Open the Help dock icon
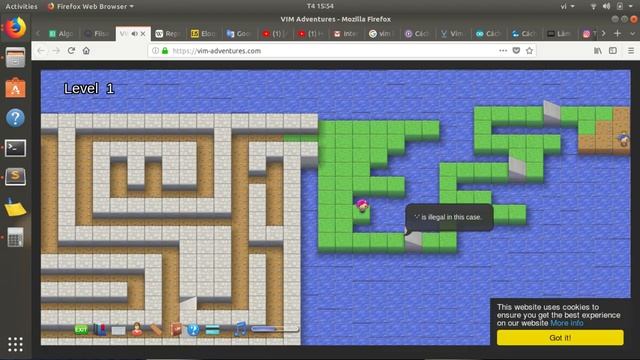This screenshot has width=640, height=360. tap(16, 118)
